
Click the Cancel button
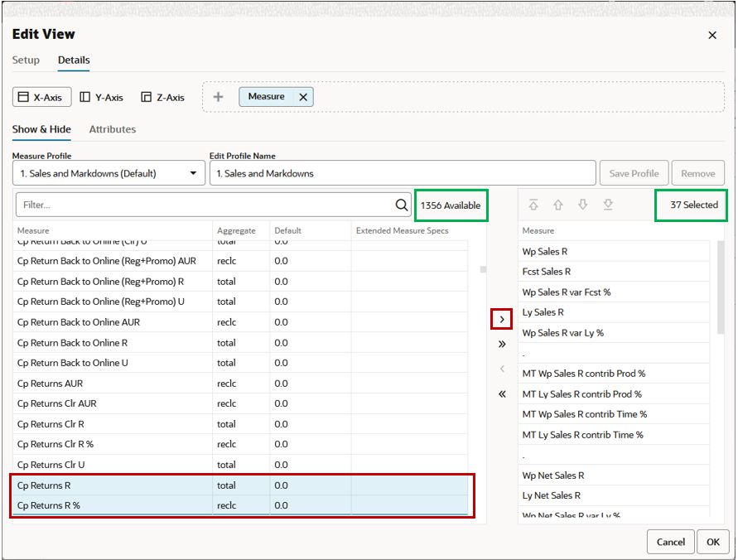coord(671,542)
